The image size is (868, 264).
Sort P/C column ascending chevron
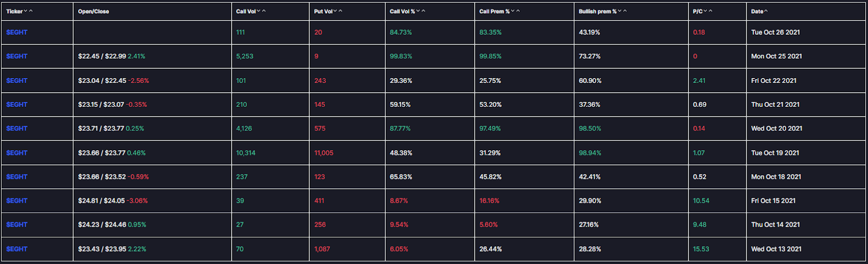(711, 11)
